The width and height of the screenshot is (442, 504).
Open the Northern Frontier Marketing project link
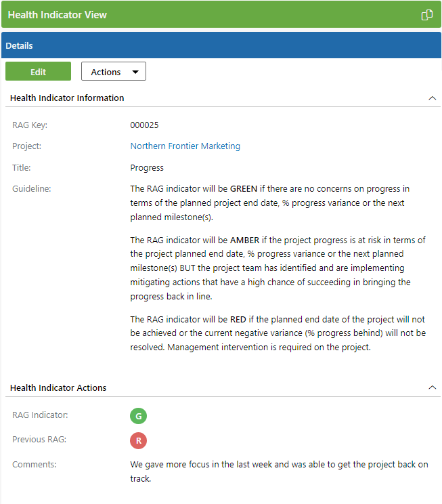point(185,146)
